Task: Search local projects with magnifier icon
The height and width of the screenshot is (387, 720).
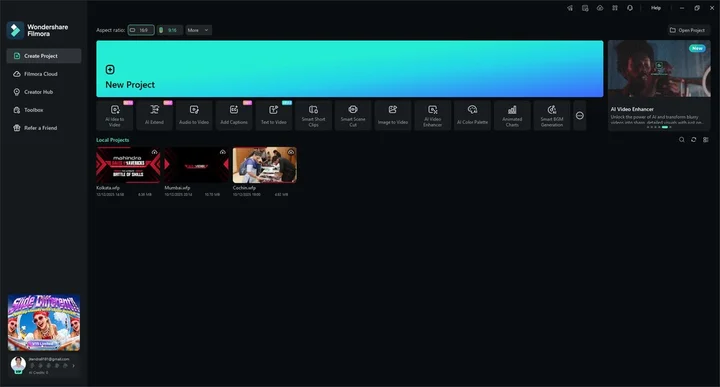Action: [x=681, y=140]
